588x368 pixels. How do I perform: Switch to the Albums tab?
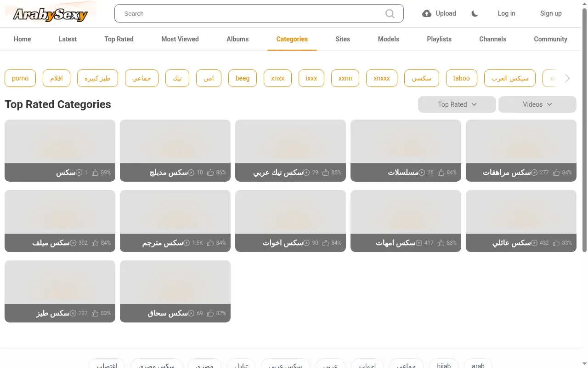(x=237, y=39)
